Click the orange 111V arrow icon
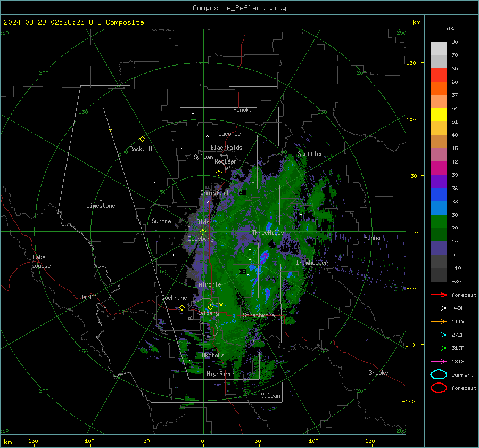The image size is (479, 448). point(439,321)
